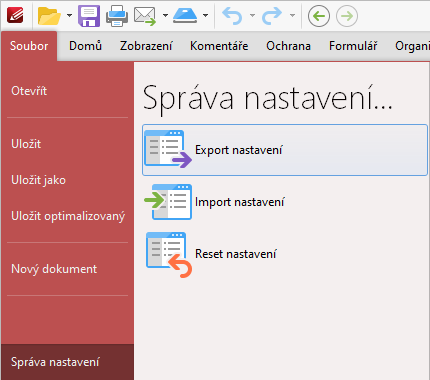The height and width of the screenshot is (380, 430).
Task: Click the Reset nastavení button
Action: pos(285,254)
